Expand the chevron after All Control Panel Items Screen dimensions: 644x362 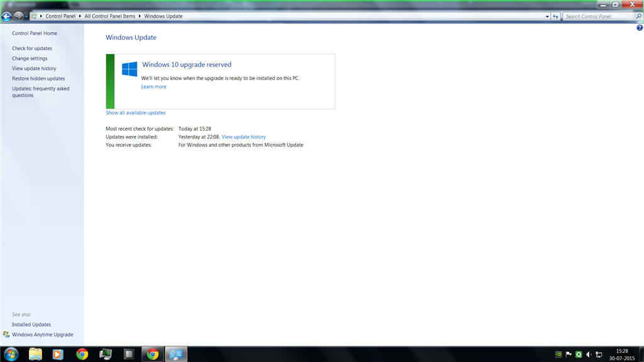coord(140,16)
